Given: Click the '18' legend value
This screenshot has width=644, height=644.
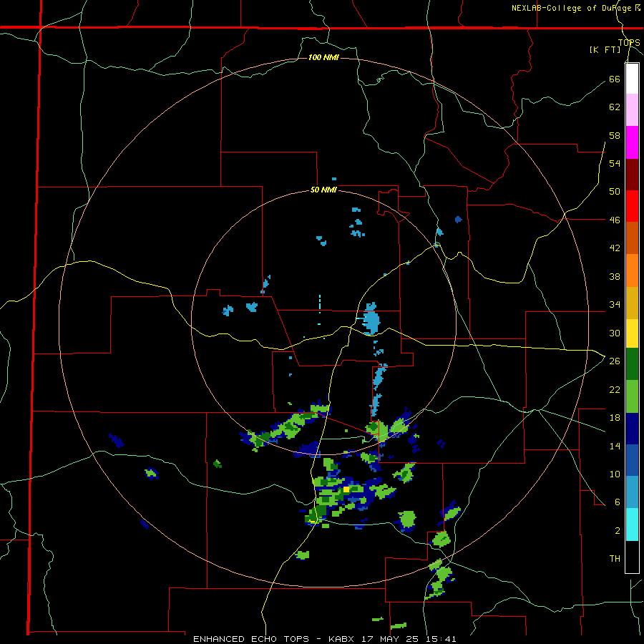Looking at the screenshot, I should click(x=615, y=418).
